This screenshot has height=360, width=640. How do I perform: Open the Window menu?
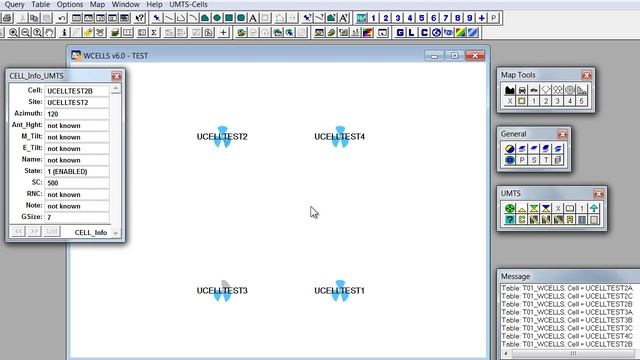click(x=126, y=4)
